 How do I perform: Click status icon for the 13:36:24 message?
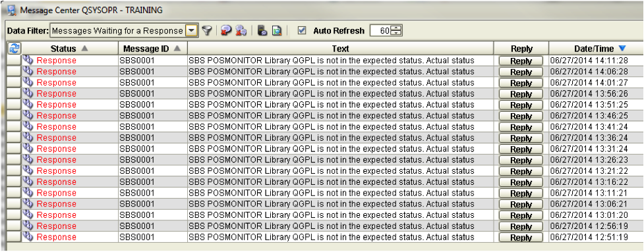[28, 138]
